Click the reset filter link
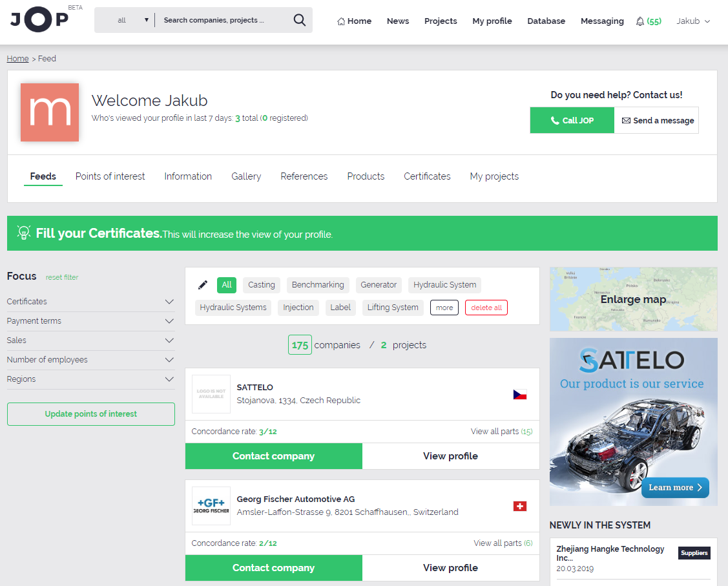Viewport: 728px width, 586px height. [62, 277]
